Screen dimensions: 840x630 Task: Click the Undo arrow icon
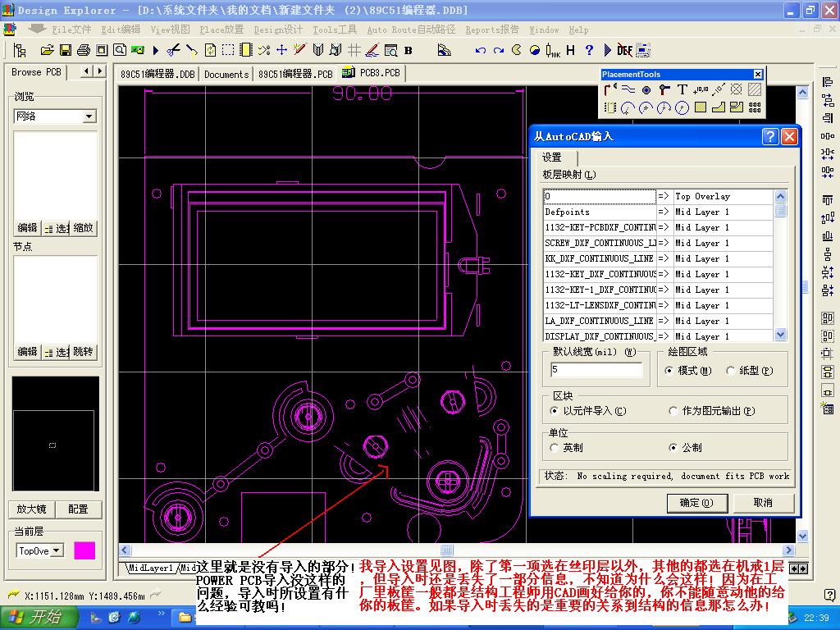481,50
